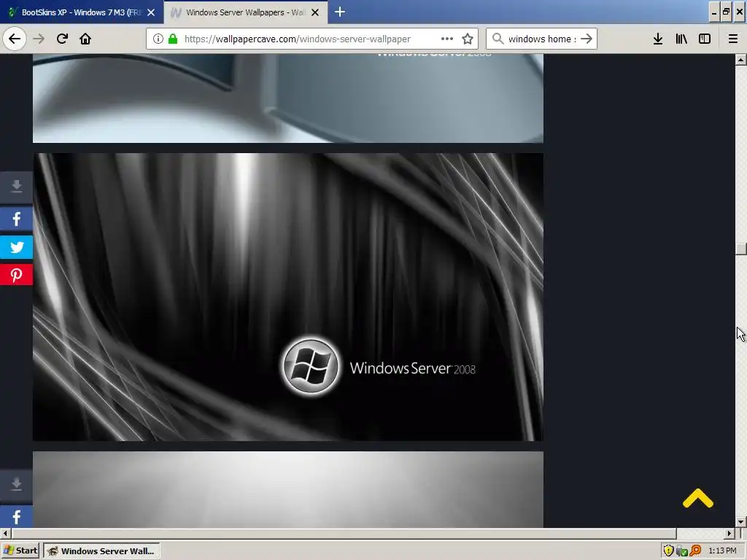The width and height of the screenshot is (747, 560).
Task: Click the vertical scrollbar thumb
Action: (741, 249)
